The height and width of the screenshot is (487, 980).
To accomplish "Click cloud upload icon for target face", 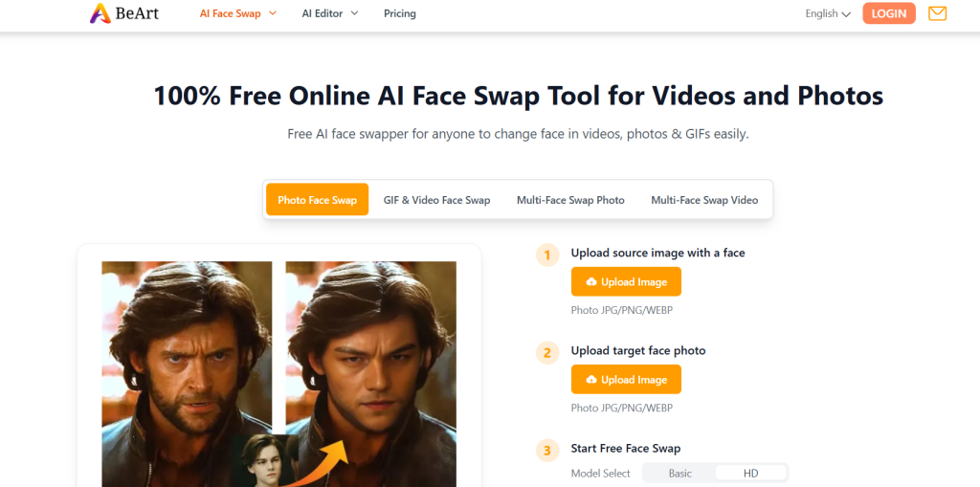I will pyautogui.click(x=591, y=380).
